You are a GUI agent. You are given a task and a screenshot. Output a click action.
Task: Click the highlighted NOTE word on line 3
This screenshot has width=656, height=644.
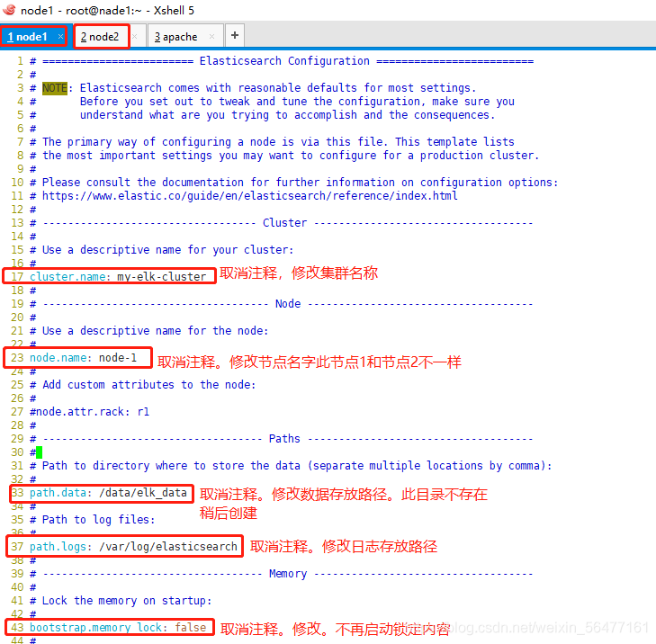tap(54, 88)
